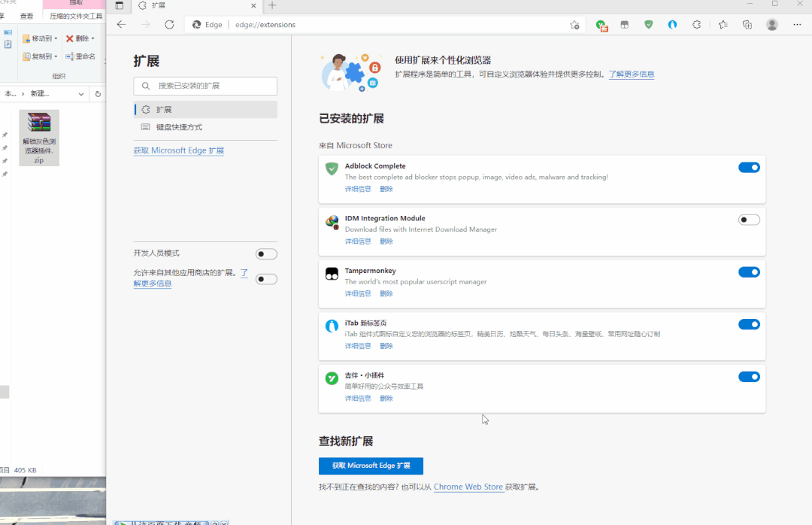Click 壹伴 · 小插件 green icon
The width and height of the screenshot is (812, 525).
pos(332,378)
